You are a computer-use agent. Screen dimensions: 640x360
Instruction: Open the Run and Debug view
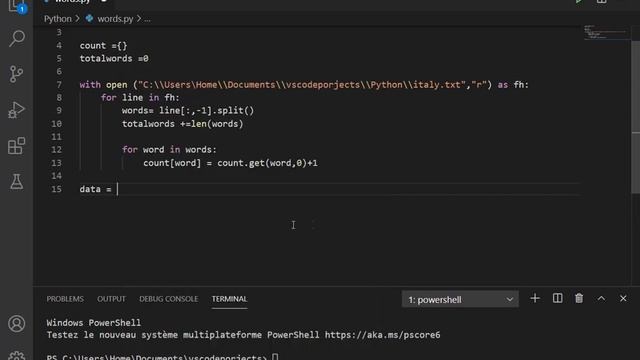(16, 110)
